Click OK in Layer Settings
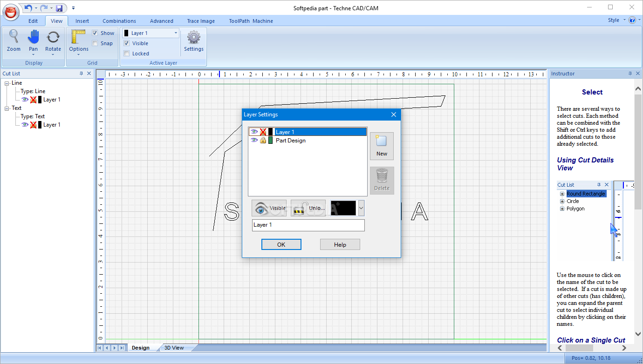Viewport: 643px width, 364px height. click(281, 244)
